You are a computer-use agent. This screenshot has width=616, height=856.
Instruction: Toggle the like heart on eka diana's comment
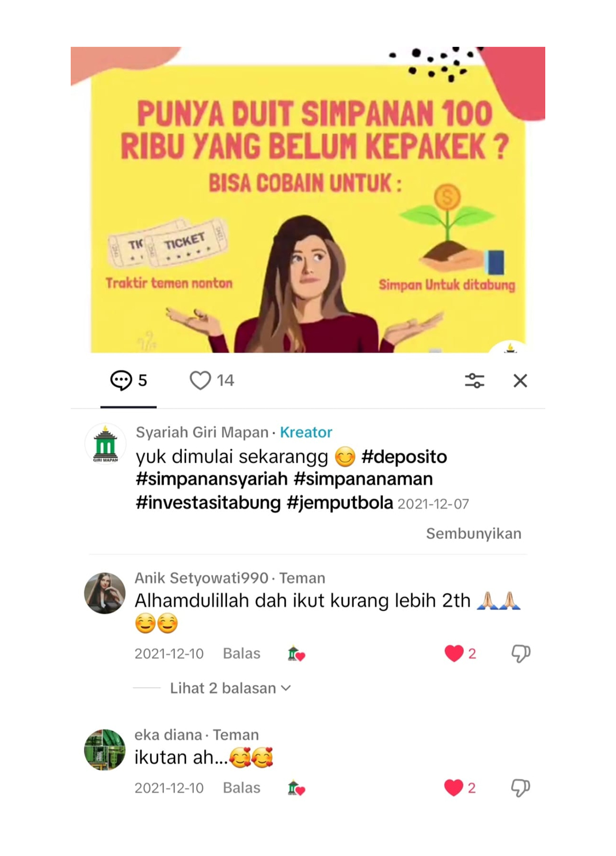[454, 788]
